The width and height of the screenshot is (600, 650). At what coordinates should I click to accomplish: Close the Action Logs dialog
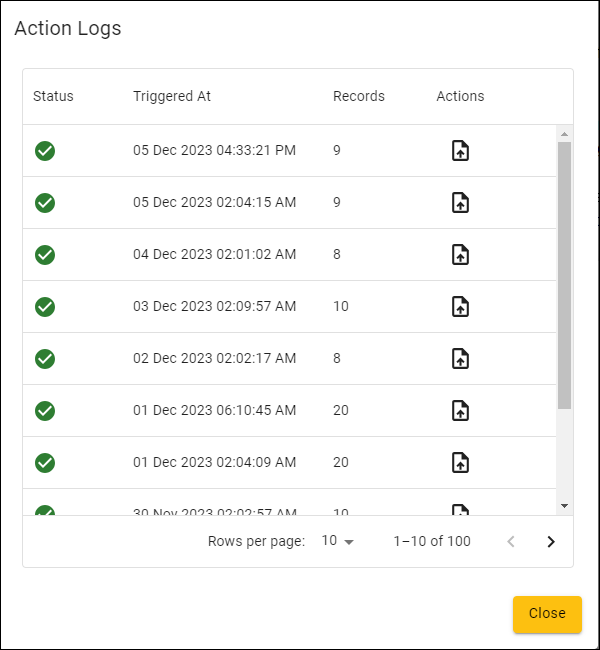547,614
